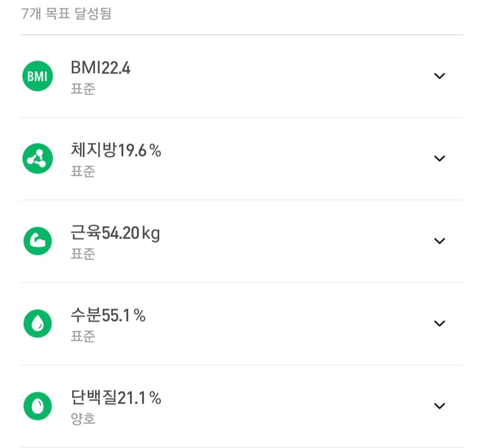This screenshot has width=484, height=448.
Task: Open the BMI22.4 entry
Action: 101,68
